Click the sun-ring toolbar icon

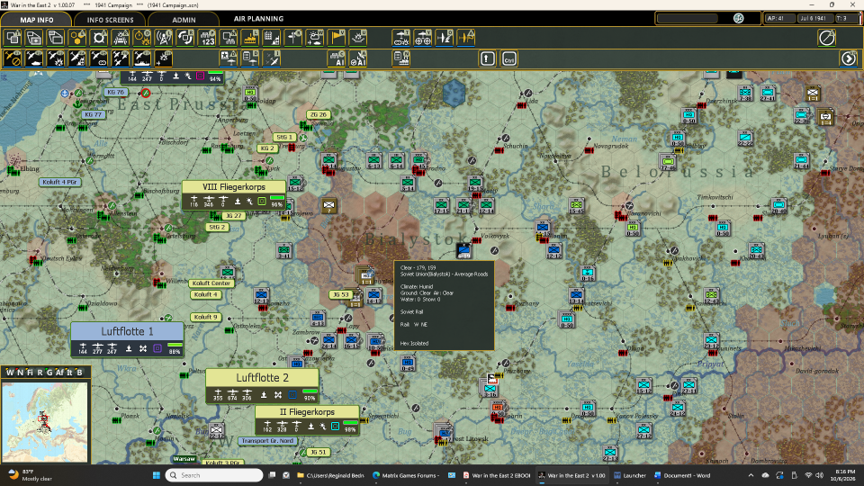point(99,37)
